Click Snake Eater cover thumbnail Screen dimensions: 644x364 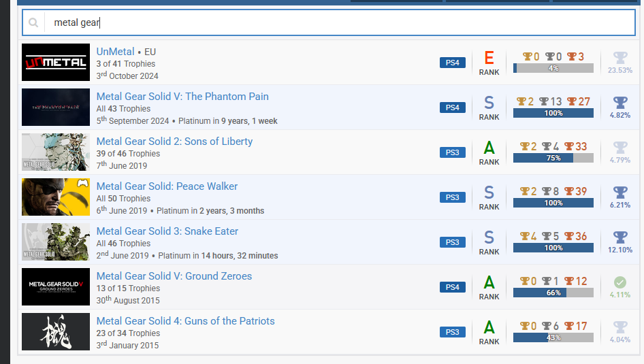pyautogui.click(x=56, y=242)
